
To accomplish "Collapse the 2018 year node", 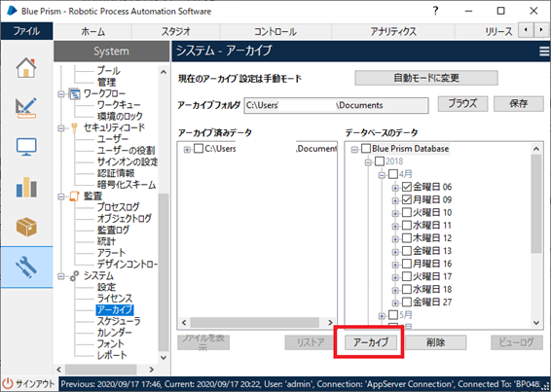I will coord(368,162).
